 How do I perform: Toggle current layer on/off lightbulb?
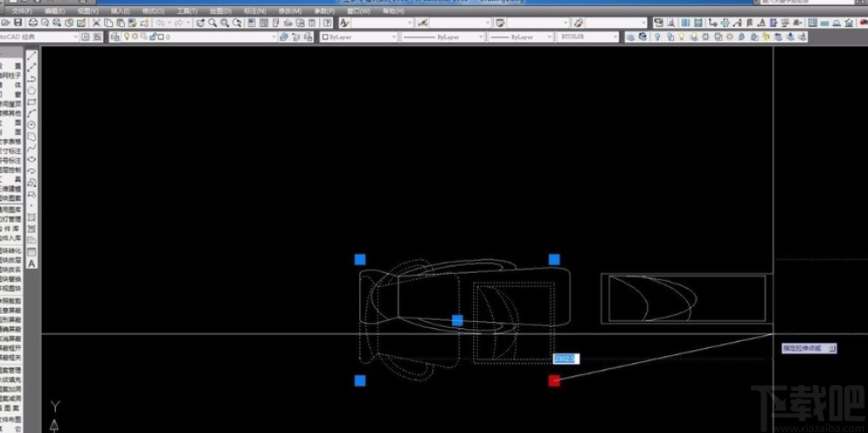[126, 37]
